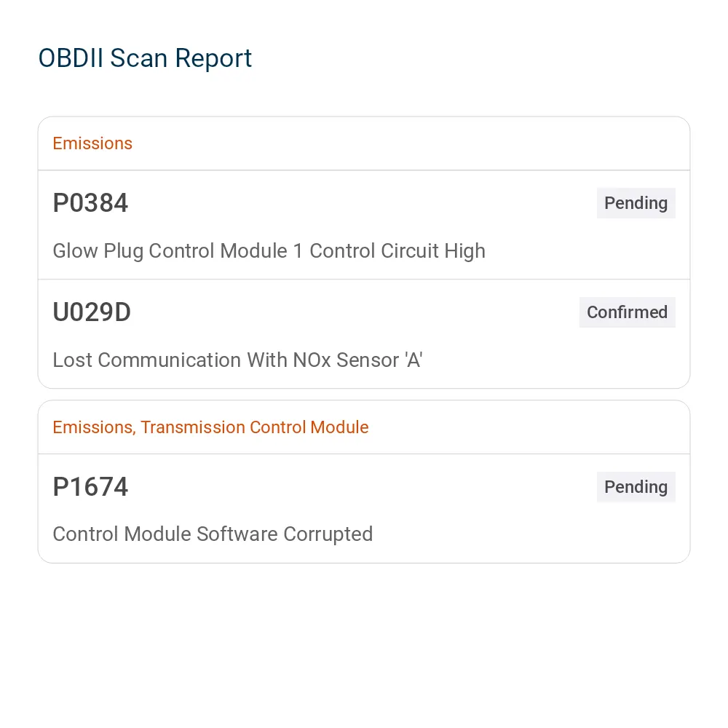Click the word 'Scan' in page title

[x=138, y=58]
